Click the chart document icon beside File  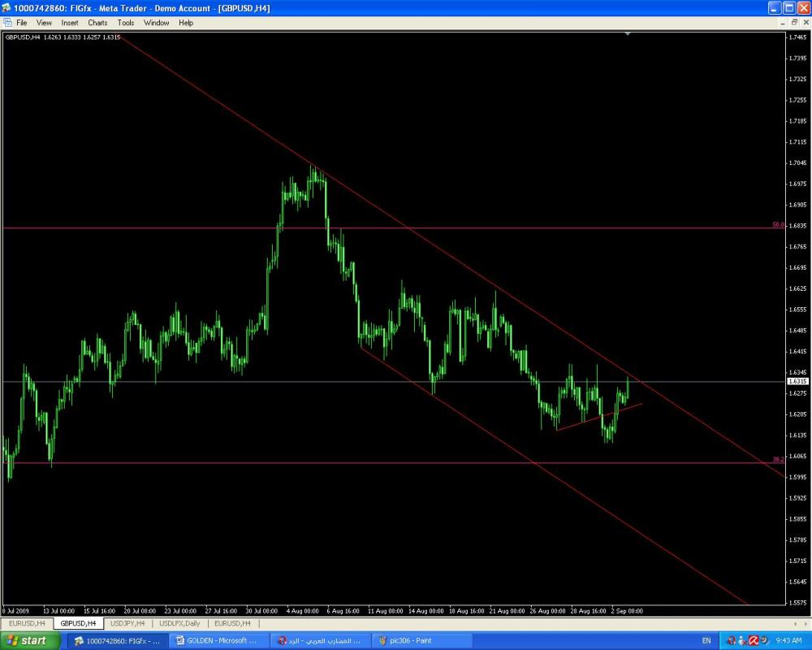[x=6, y=23]
